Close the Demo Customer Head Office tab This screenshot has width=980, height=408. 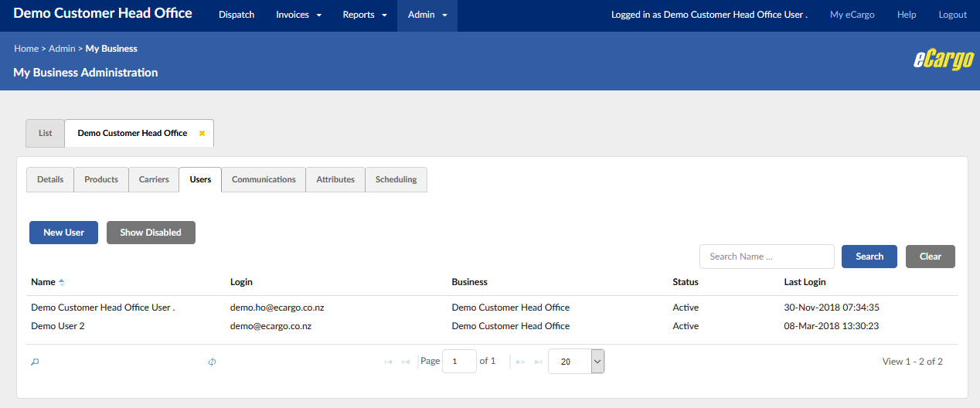point(202,133)
